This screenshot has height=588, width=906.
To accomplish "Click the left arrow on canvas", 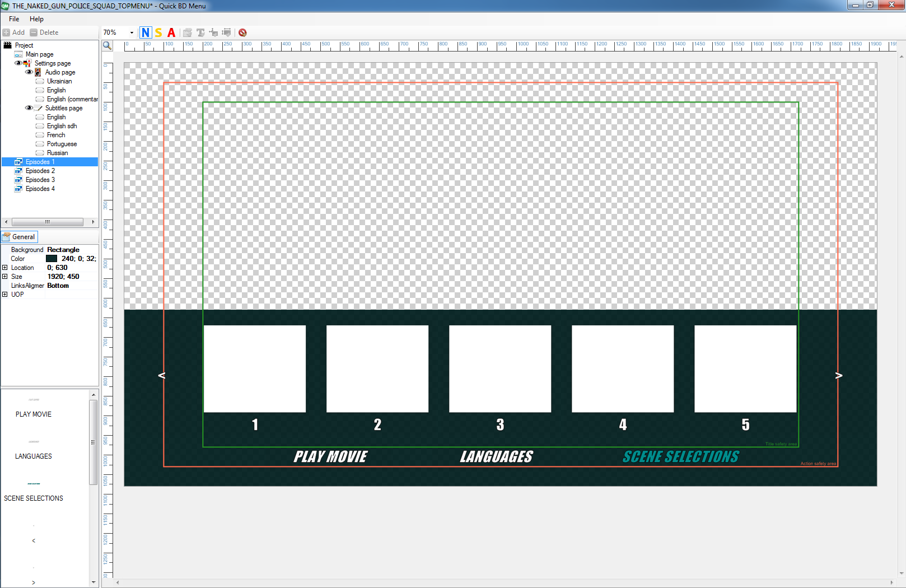I will (162, 375).
